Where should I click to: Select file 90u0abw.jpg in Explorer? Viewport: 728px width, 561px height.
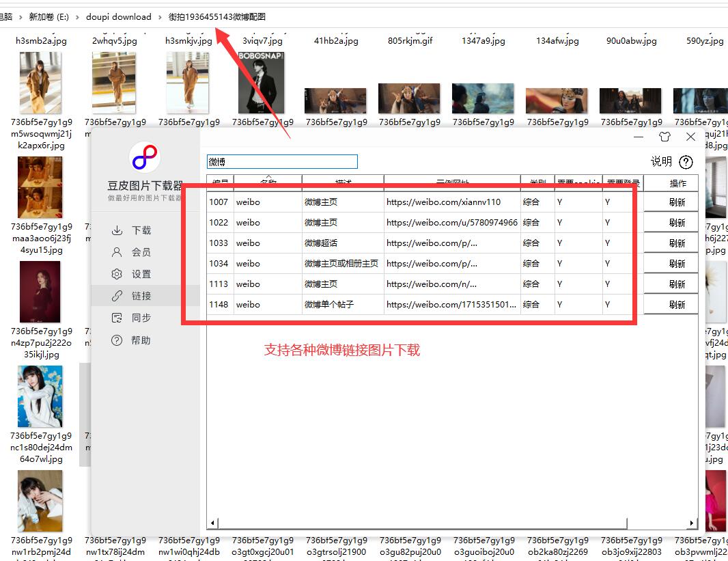tap(632, 40)
